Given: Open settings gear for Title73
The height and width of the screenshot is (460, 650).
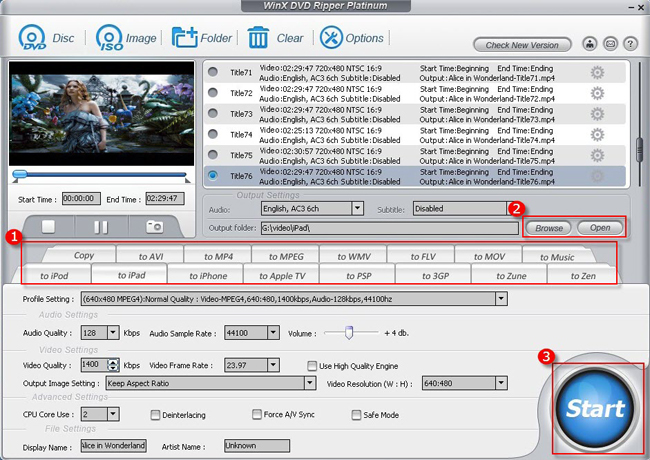Looking at the screenshot, I should click(597, 114).
